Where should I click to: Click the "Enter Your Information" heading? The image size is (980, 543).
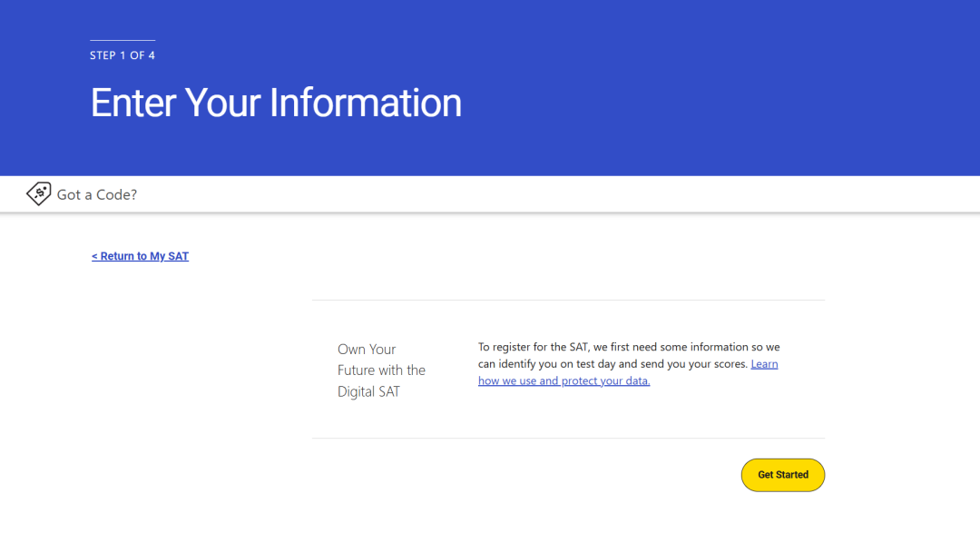276,103
